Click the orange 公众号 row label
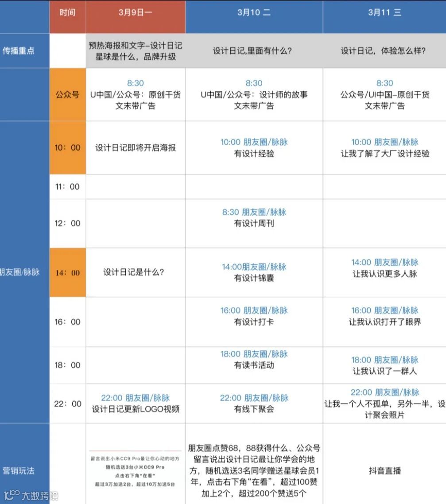This screenshot has width=446, height=504. pos(67,94)
